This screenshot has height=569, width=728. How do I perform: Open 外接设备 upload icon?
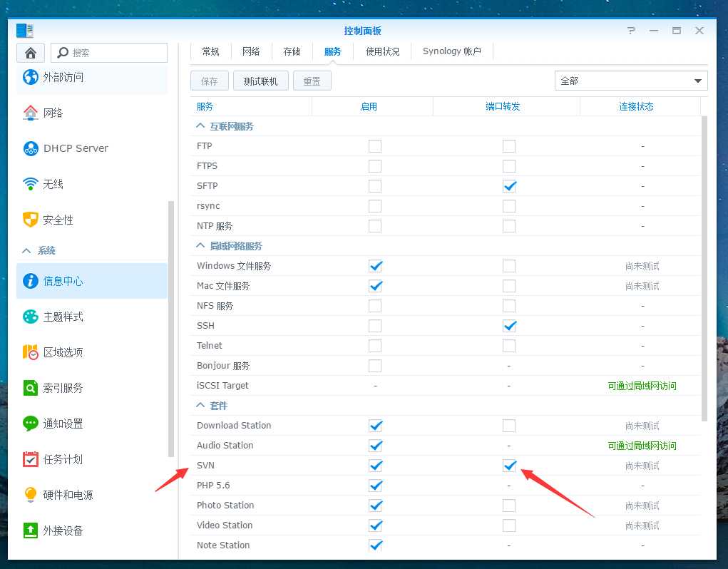[x=31, y=530]
